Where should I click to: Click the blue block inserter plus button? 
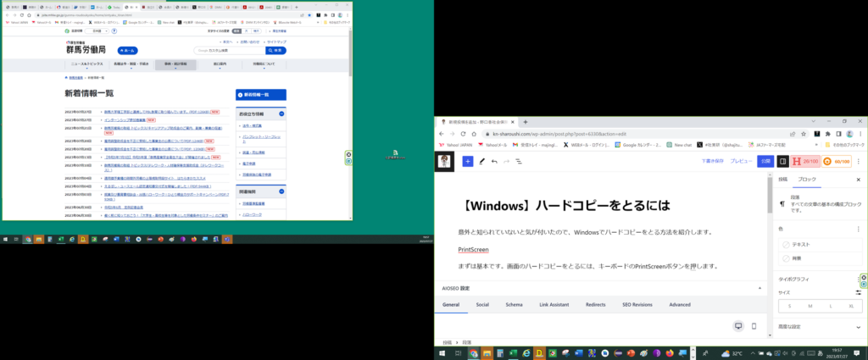[x=468, y=162]
